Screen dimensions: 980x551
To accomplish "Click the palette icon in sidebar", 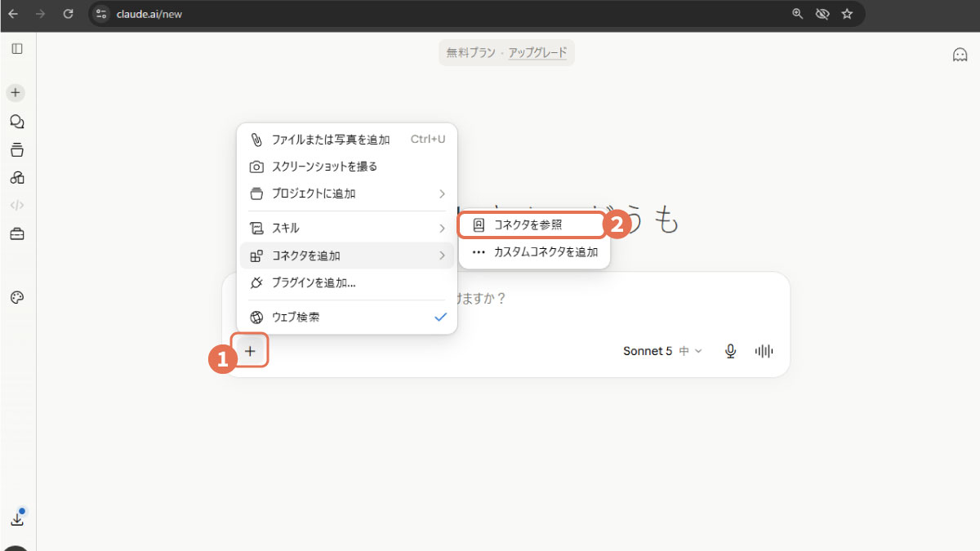I will click(16, 297).
